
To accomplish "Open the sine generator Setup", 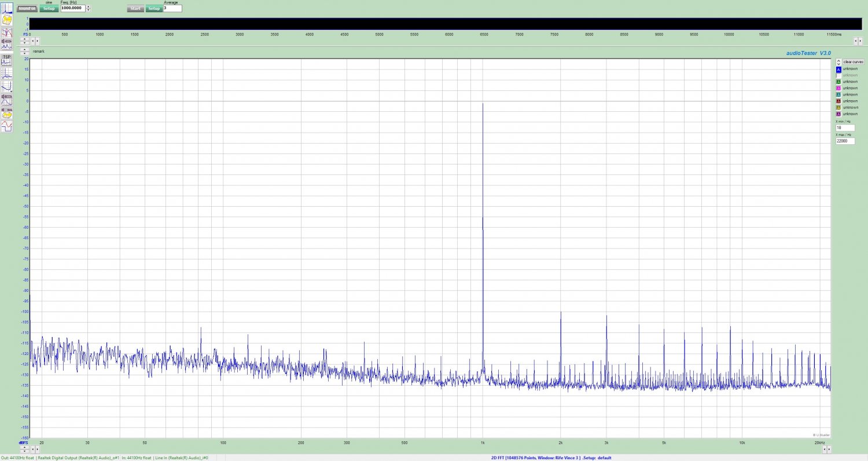I will click(49, 8).
